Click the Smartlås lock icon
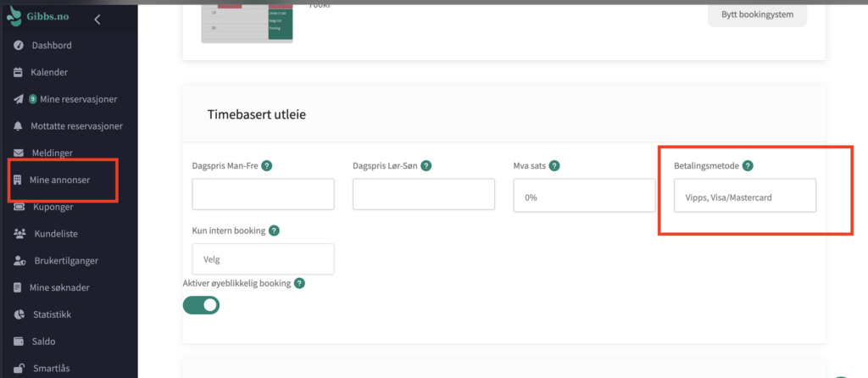 pos(18,369)
